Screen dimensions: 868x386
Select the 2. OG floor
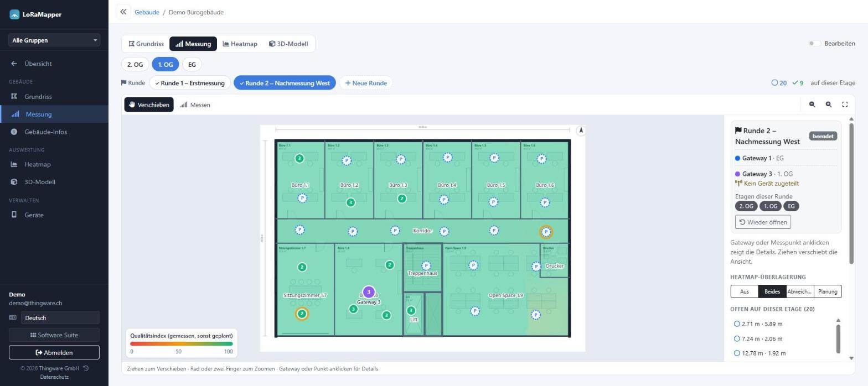click(135, 64)
